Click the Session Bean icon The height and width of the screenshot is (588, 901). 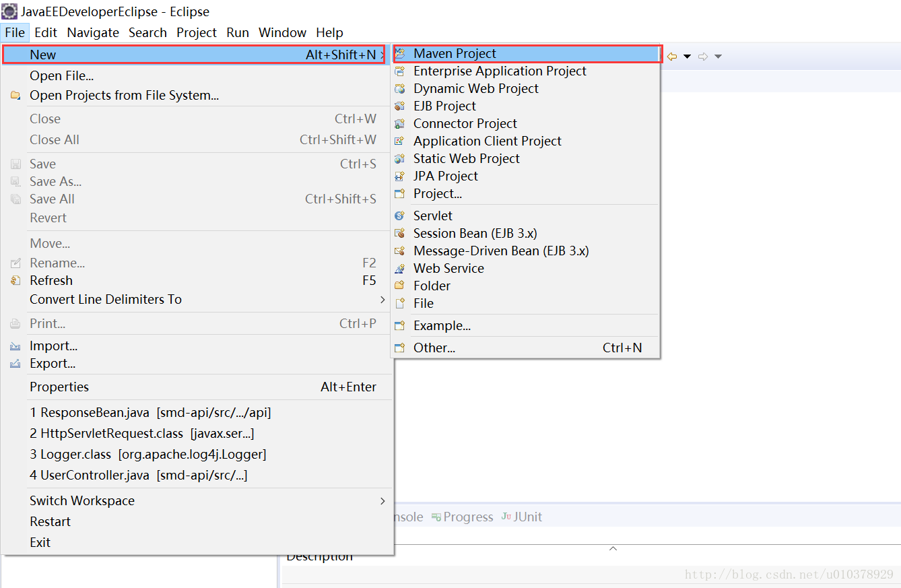(x=400, y=234)
